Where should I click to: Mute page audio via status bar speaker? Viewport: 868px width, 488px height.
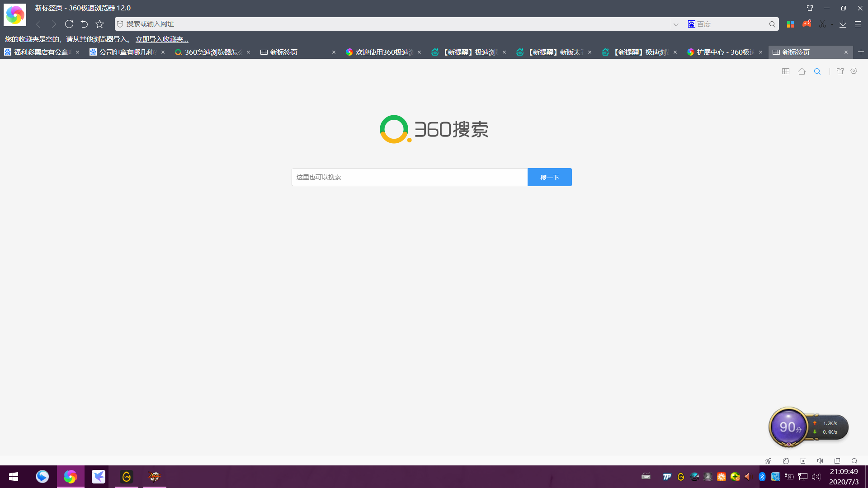click(820, 461)
